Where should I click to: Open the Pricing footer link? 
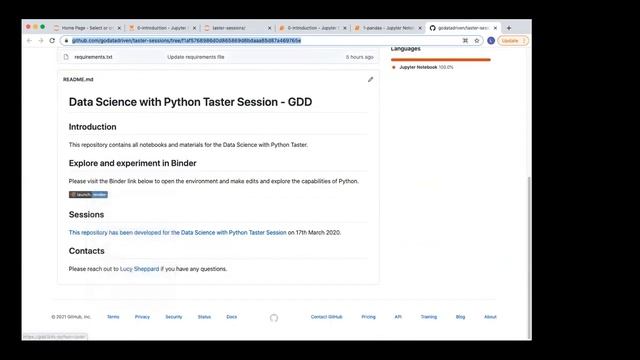pos(369,317)
